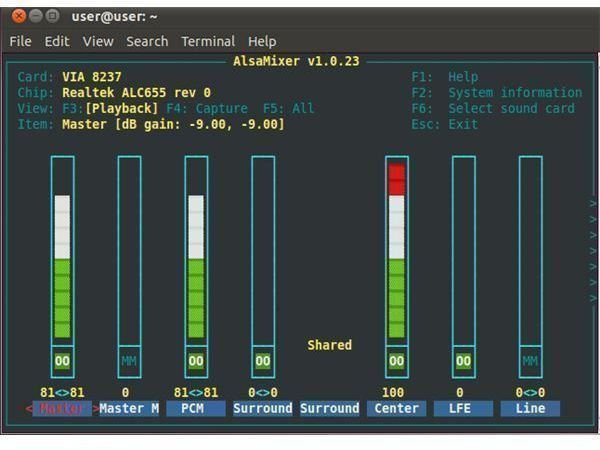The height and width of the screenshot is (450, 600).
Task: Select the Center channel label
Action: pyautogui.click(x=396, y=409)
